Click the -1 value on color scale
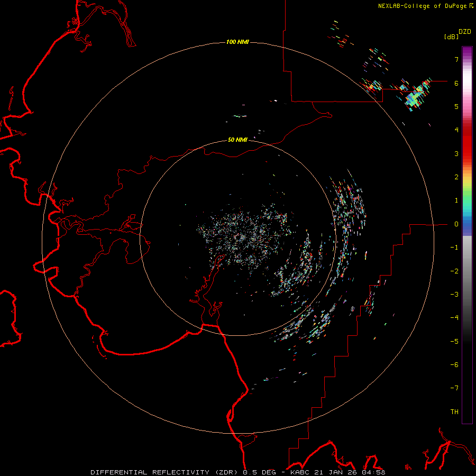 tap(454, 248)
